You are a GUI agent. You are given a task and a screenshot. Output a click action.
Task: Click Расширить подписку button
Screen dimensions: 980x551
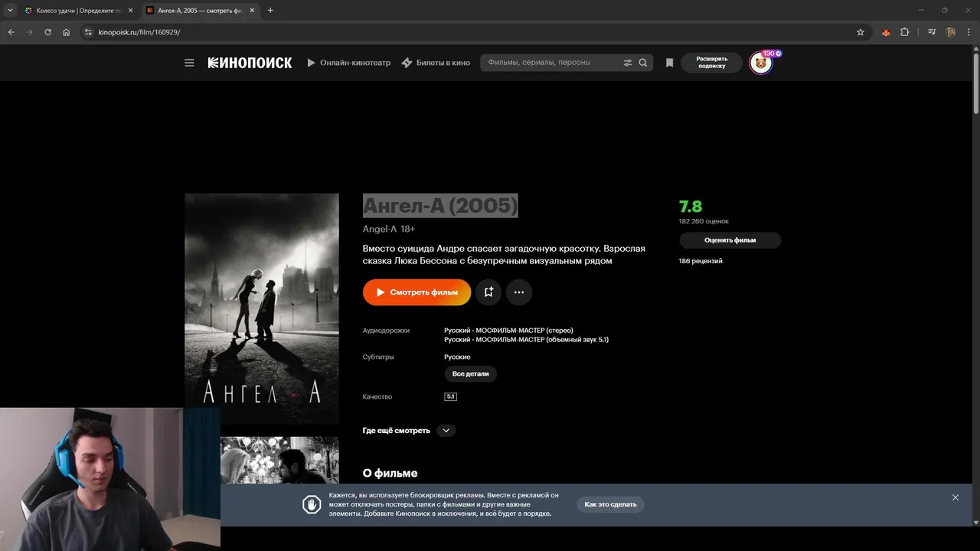click(x=711, y=63)
